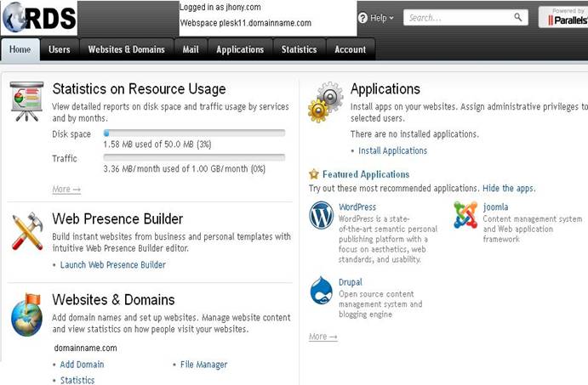
Task: Click the search magnifier icon
Action: coord(518,17)
